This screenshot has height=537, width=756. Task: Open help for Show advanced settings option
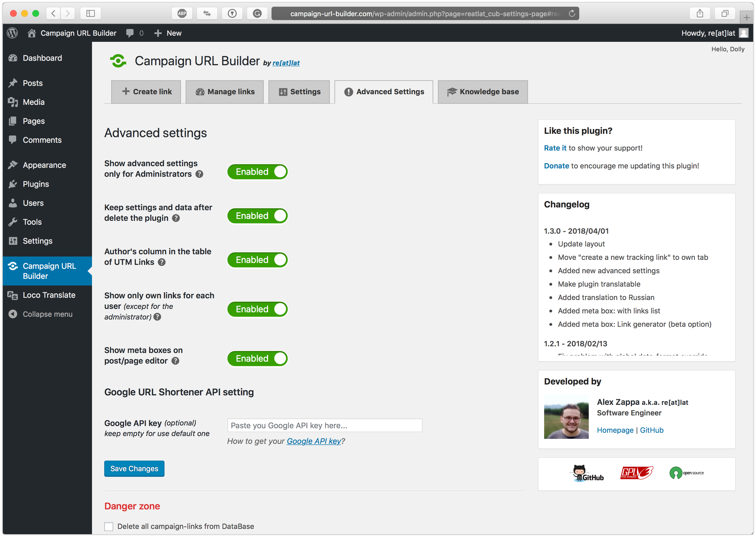(199, 174)
